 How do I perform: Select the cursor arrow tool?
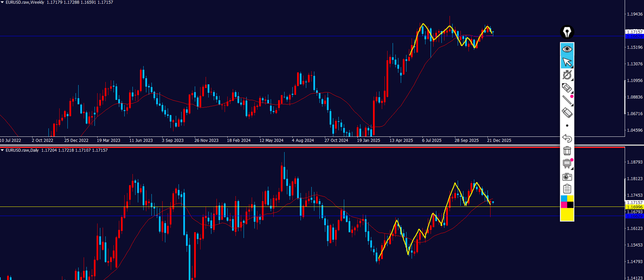click(x=567, y=62)
